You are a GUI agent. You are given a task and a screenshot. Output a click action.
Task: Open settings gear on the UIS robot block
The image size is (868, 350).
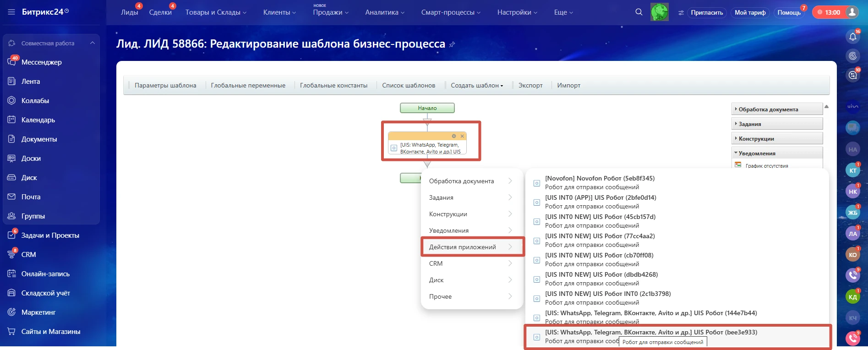coord(453,136)
